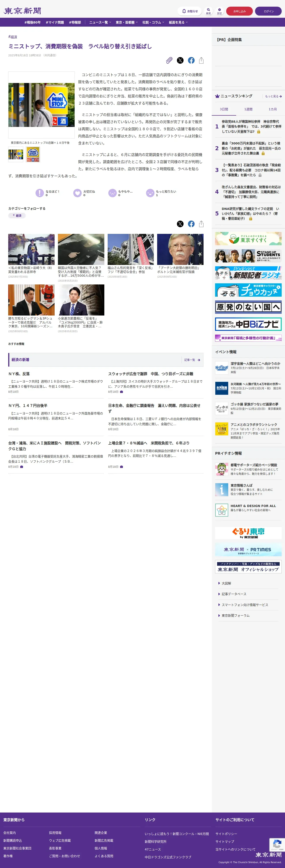285x868 pixels.
Task: Select the 1カ月 ranking tab
Action: tap(273, 109)
